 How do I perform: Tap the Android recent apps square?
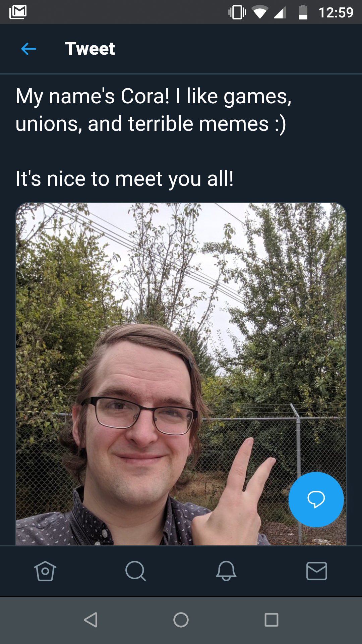coord(271,620)
